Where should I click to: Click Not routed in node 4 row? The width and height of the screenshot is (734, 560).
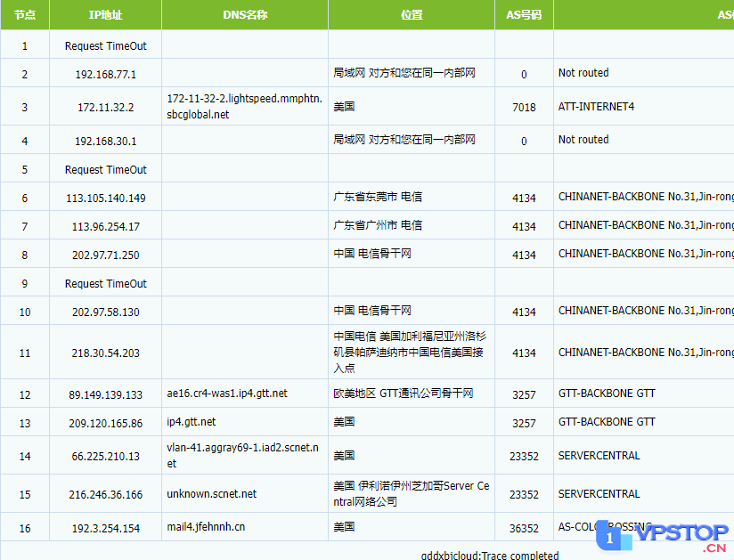click(x=583, y=140)
